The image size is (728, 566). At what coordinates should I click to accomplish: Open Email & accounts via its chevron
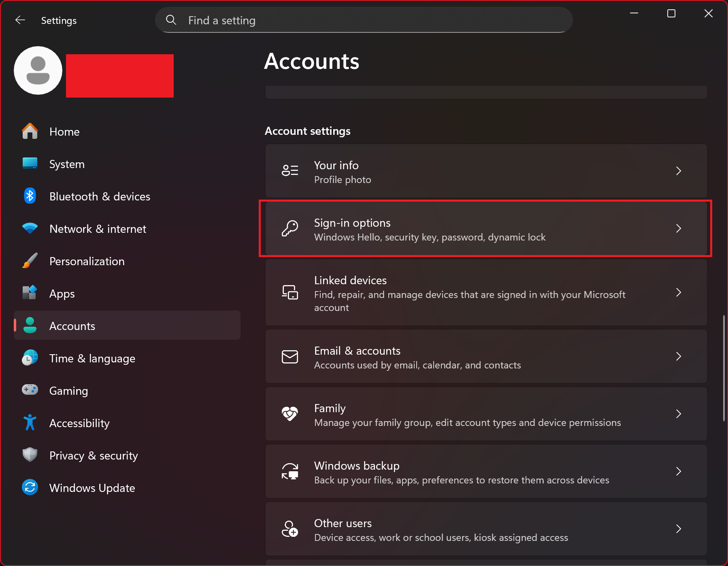[679, 356]
